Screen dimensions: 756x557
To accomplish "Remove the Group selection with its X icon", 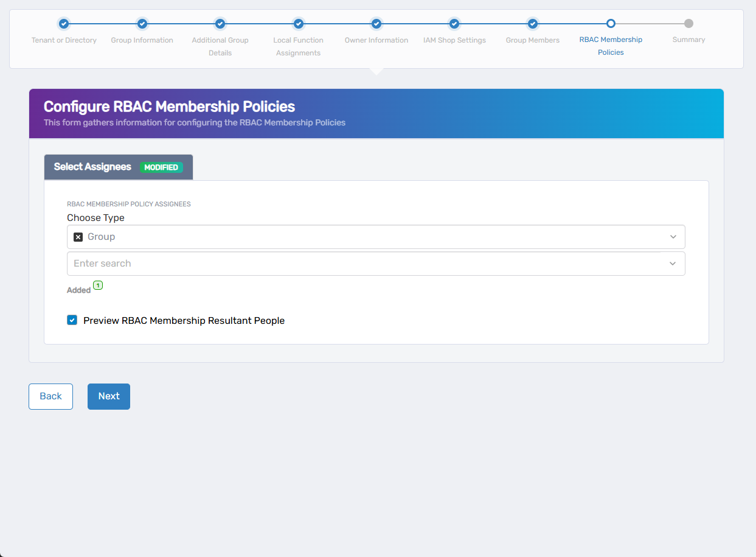I will click(78, 237).
